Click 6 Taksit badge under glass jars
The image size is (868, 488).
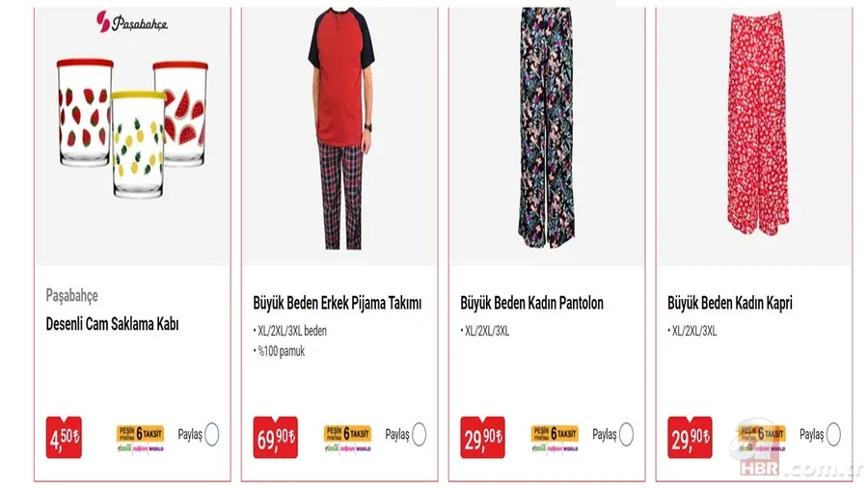[x=140, y=438]
